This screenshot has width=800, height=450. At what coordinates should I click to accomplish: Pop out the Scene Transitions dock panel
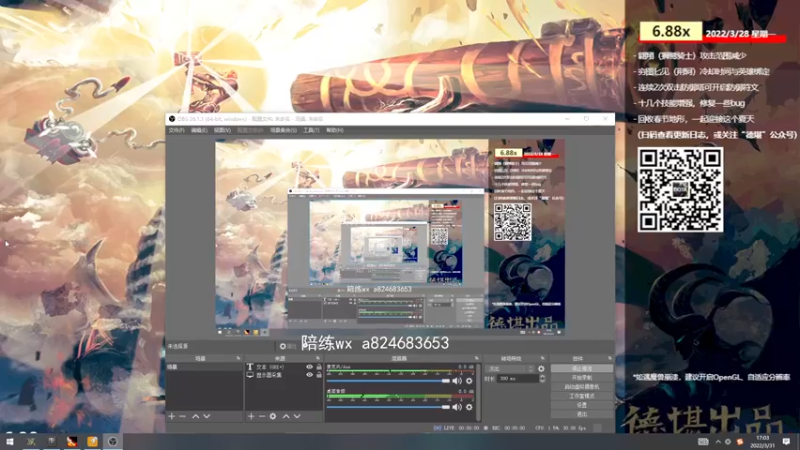tap(542, 358)
